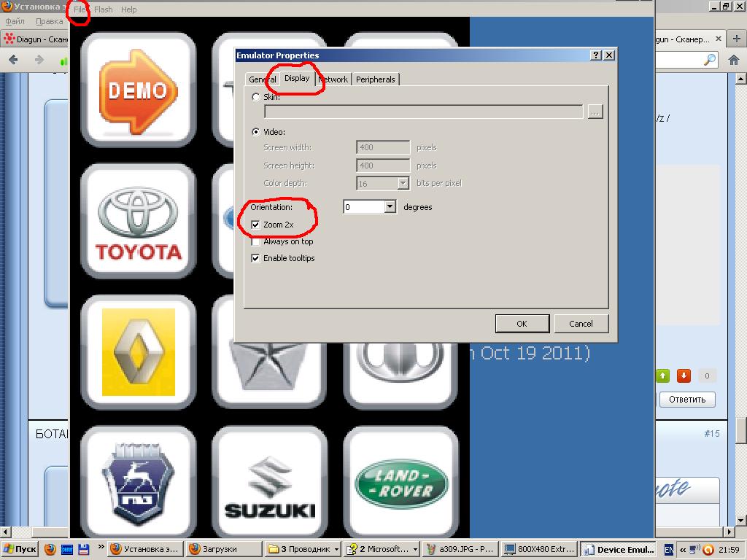Click EN language indicator in tray
The width and height of the screenshot is (747, 560).
[x=669, y=550]
